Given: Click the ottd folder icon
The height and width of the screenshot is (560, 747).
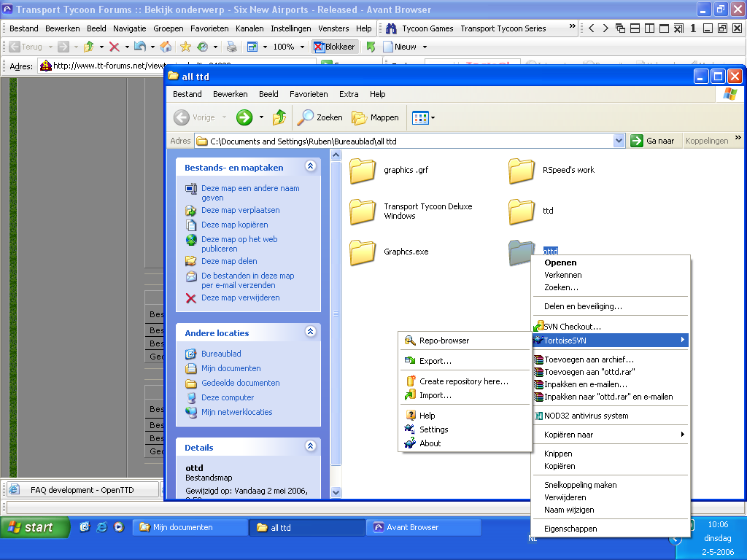Looking at the screenshot, I should 520,252.
